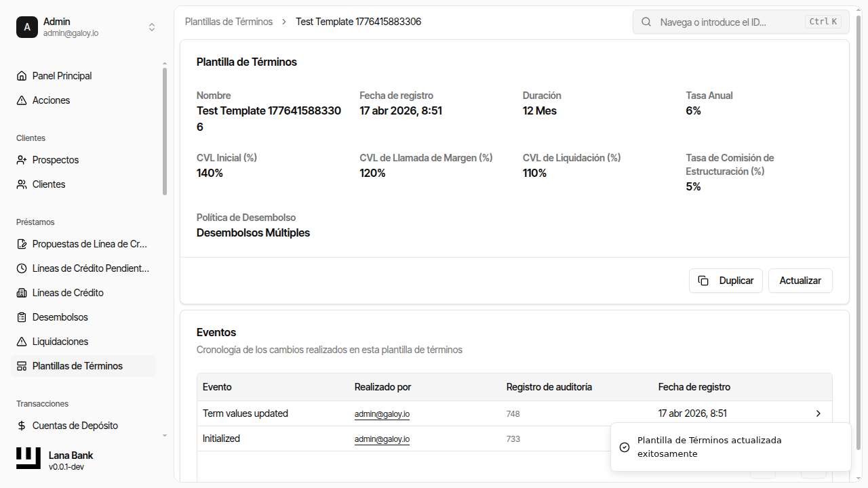868x488 pixels.
Task: Open Liquidaciones in sidebar
Action: point(60,342)
